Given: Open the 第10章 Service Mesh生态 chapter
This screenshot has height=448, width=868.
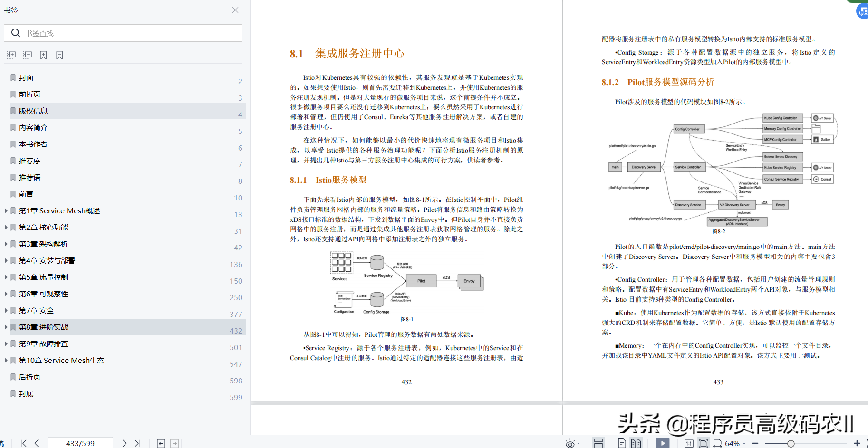Looking at the screenshot, I should point(62,360).
